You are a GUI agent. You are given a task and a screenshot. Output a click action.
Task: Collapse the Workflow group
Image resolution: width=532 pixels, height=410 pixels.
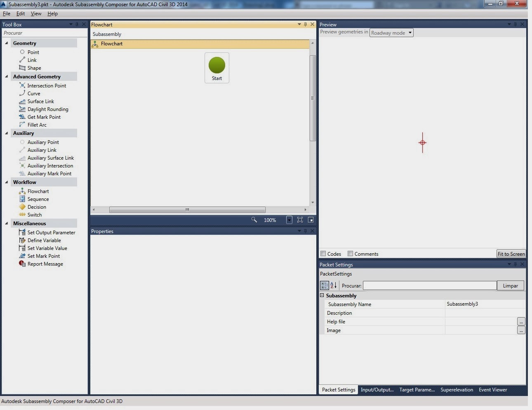pos(6,182)
